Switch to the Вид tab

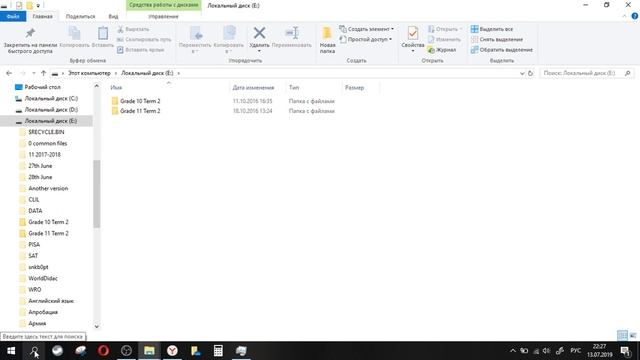pyautogui.click(x=113, y=16)
